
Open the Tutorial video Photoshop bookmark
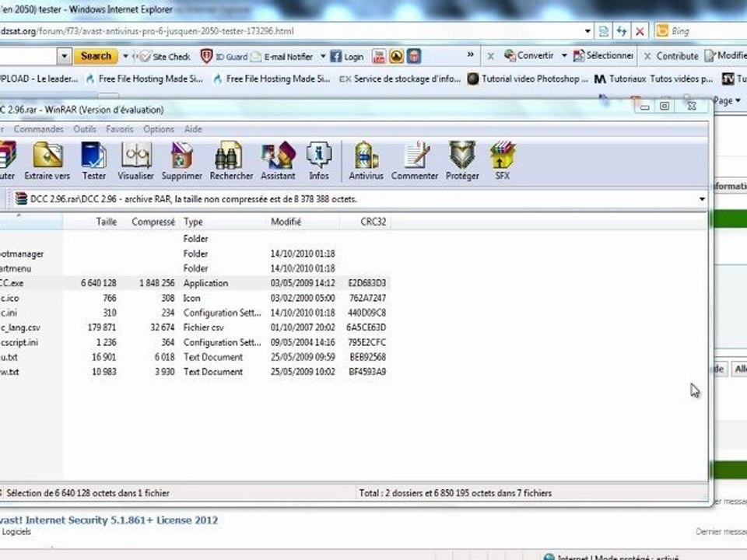(x=528, y=79)
